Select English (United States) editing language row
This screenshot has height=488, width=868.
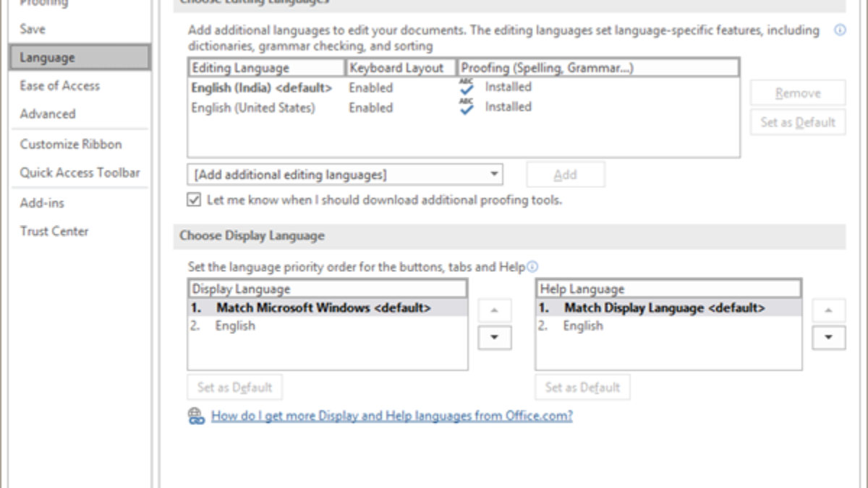pyautogui.click(x=253, y=108)
